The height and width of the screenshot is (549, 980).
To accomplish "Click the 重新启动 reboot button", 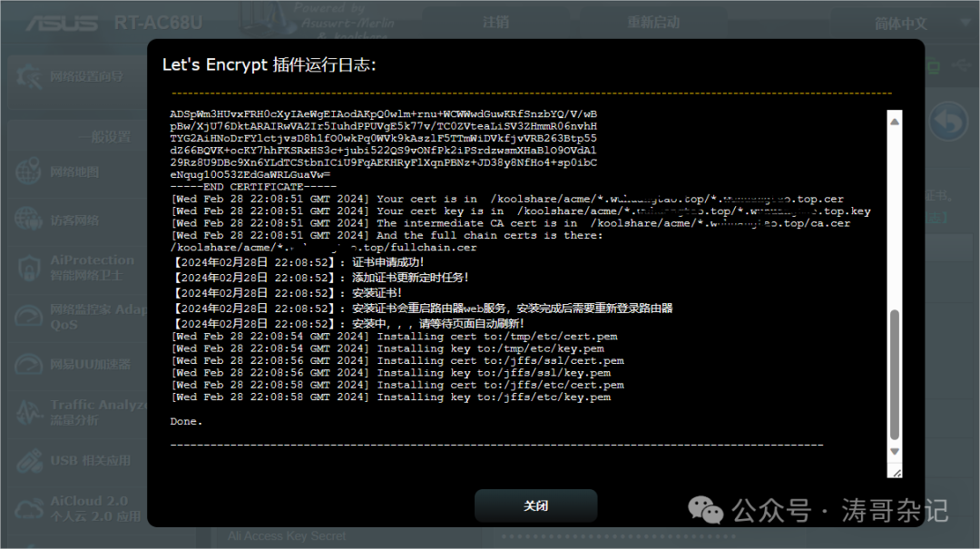I will (x=652, y=22).
